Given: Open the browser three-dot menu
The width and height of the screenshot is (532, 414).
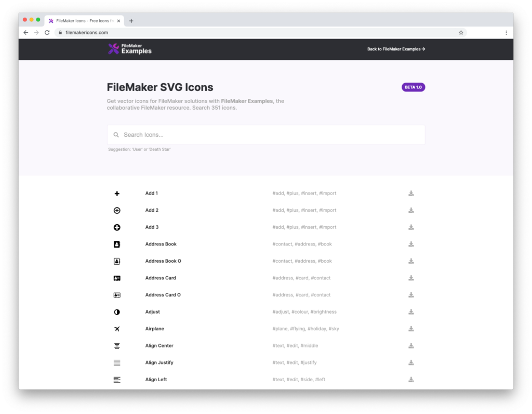Looking at the screenshot, I should coord(506,33).
